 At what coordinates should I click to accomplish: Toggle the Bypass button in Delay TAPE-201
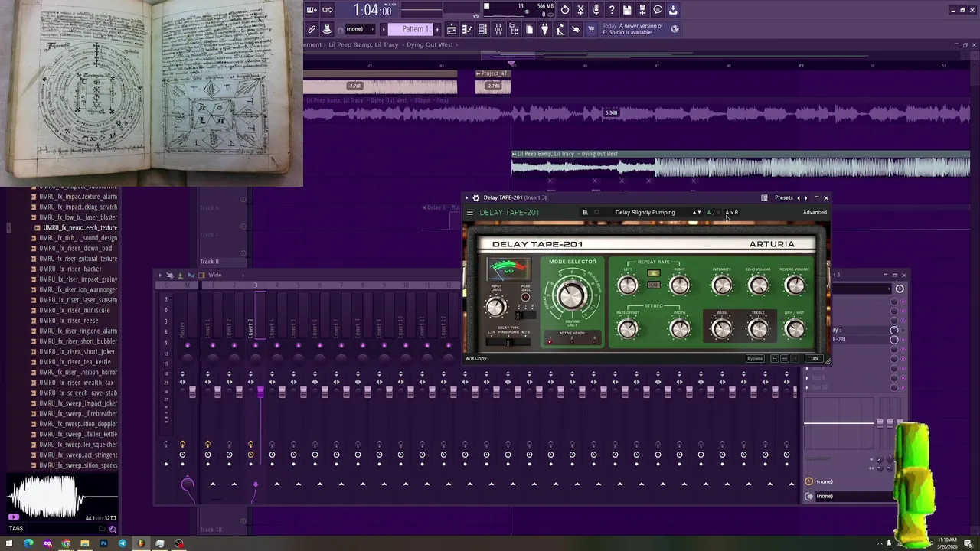coord(755,358)
